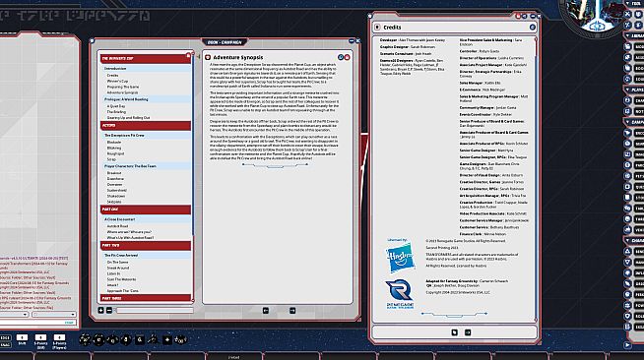Viewport: 644px width, 360px height.
Task: Go to previous page in campaign book
Action: tap(266, 311)
